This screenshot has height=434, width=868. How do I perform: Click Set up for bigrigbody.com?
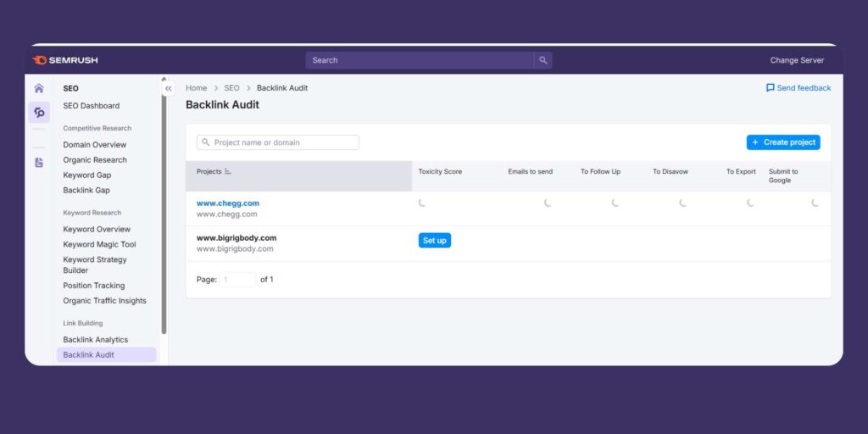tap(434, 241)
